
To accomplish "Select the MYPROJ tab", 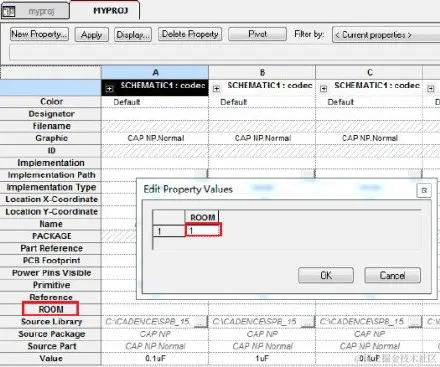I will coord(105,10).
